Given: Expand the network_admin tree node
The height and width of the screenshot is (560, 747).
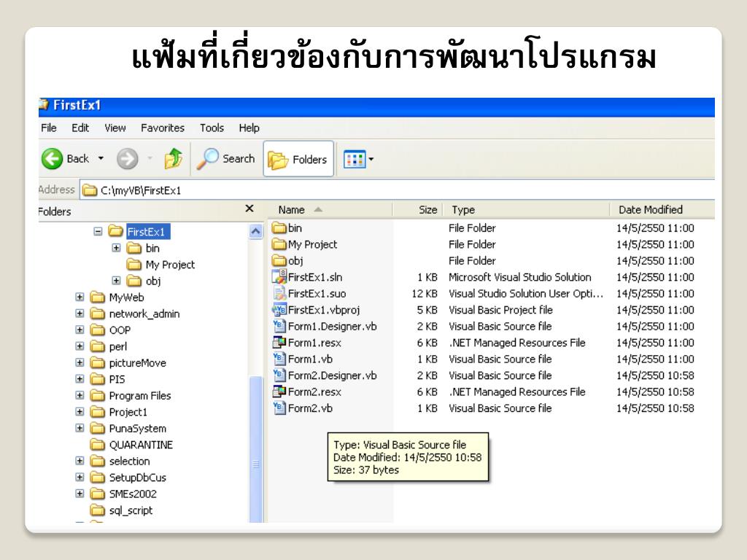Looking at the screenshot, I should [x=80, y=314].
